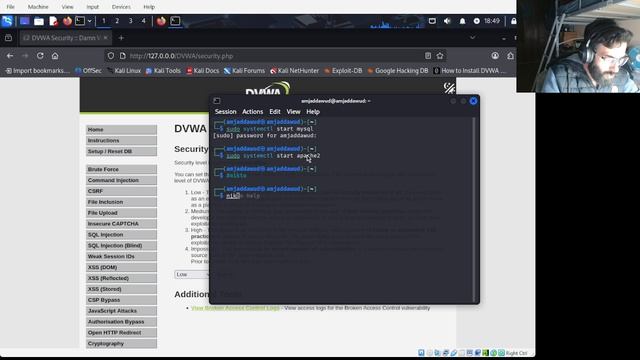Click the Firefox account icon
This screenshot has width=640, height=360.
[x=495, y=56]
